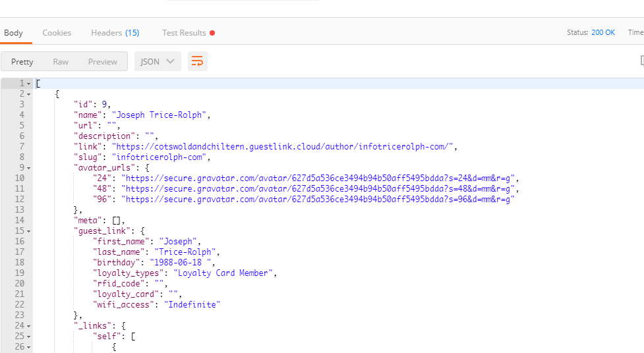Viewport: 644px width, 353px height.
Task: Toggle the line wrap icon
Action: 198,61
